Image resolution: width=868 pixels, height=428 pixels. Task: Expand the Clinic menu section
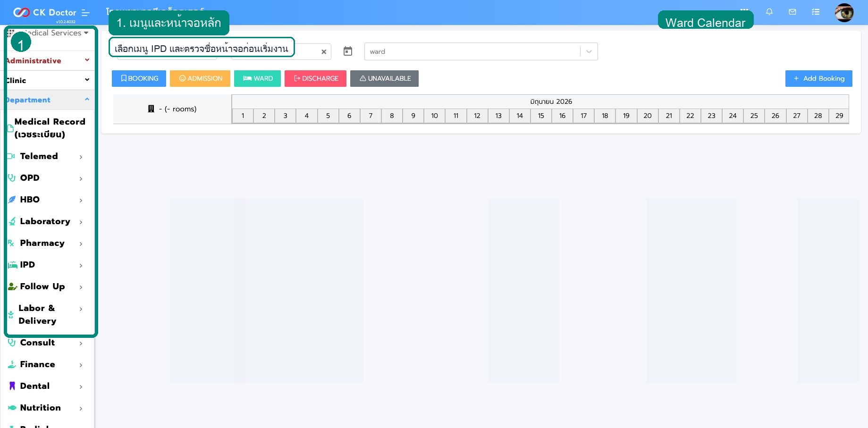tap(47, 80)
